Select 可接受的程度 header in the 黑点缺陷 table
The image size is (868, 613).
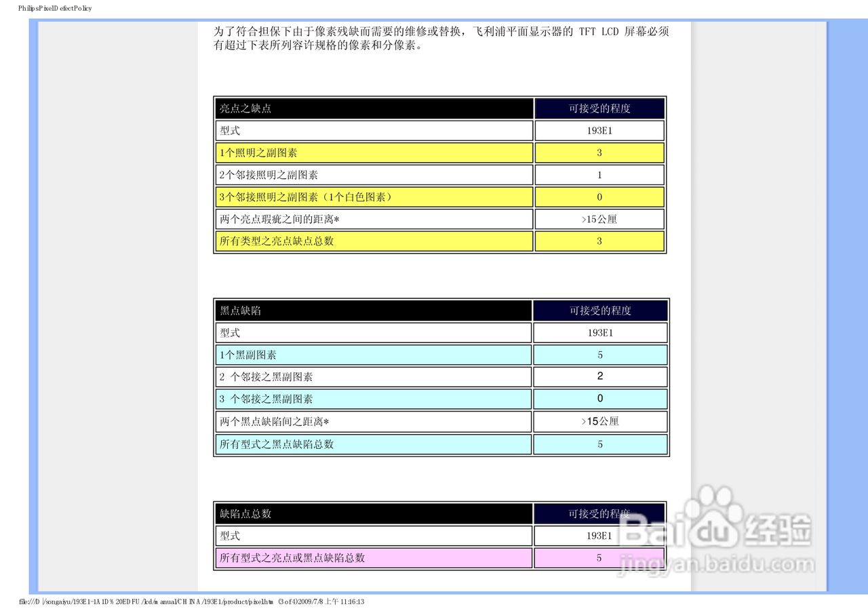[600, 311]
